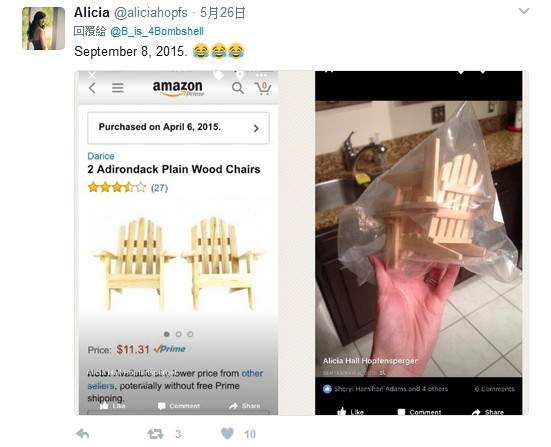Click the Facebook Share button in the photo
The width and height of the screenshot is (551, 447).
tap(488, 412)
